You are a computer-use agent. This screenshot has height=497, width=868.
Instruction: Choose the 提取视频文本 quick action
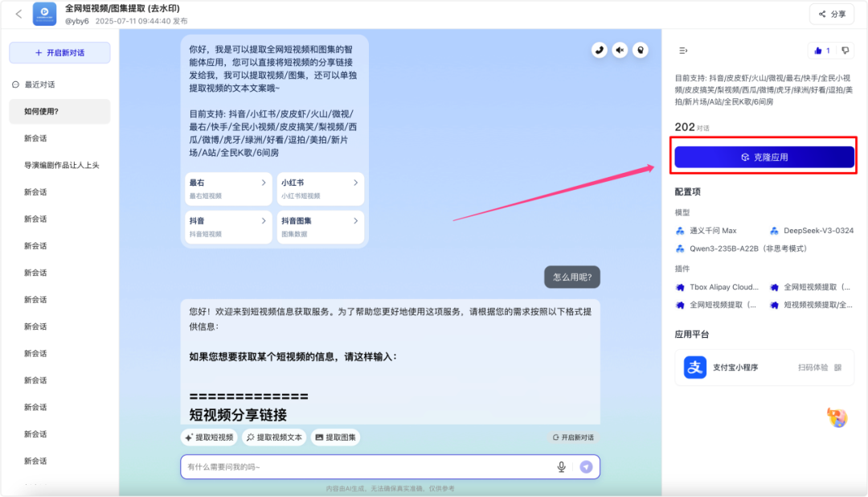coord(274,437)
